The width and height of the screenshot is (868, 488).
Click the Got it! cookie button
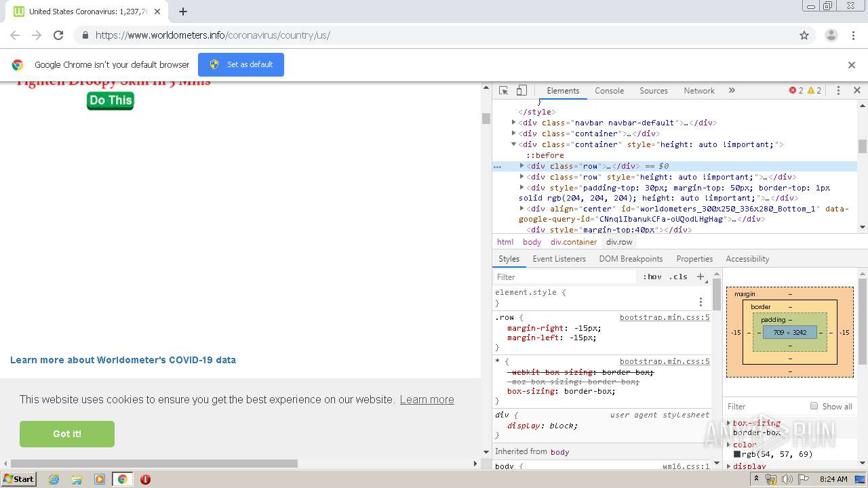coord(67,434)
